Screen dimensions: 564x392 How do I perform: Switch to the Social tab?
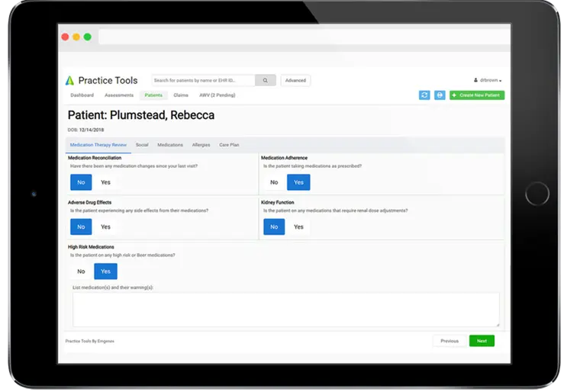142,145
